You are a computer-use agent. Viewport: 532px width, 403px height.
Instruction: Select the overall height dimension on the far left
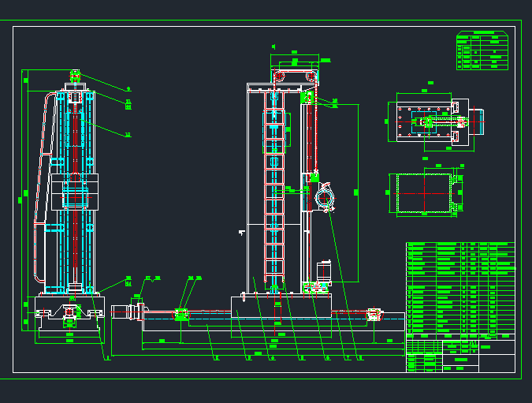(24, 192)
